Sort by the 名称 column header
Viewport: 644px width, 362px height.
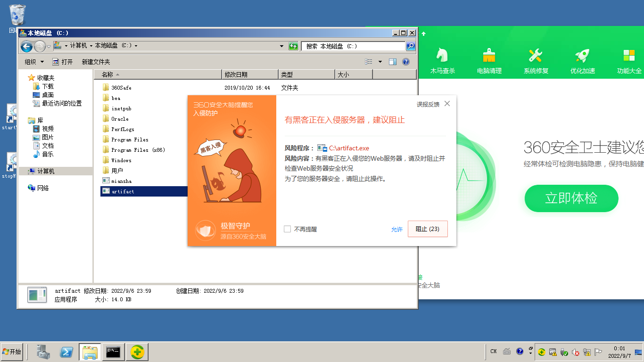[157, 74]
